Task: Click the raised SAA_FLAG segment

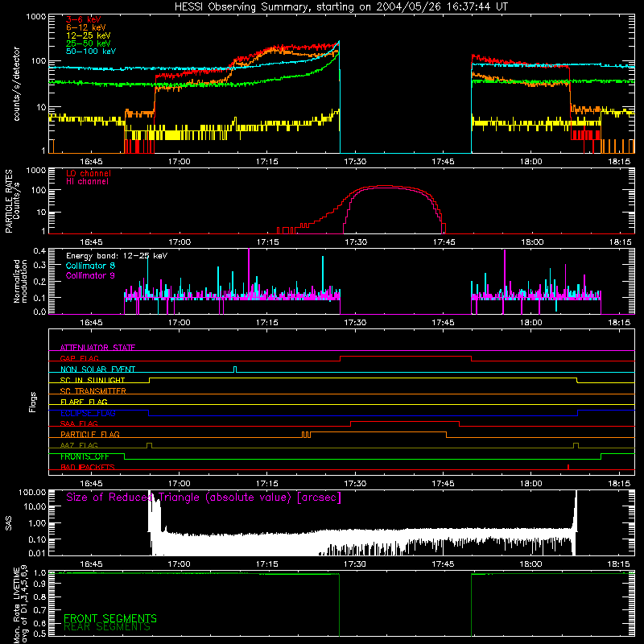Action: tap(405, 421)
